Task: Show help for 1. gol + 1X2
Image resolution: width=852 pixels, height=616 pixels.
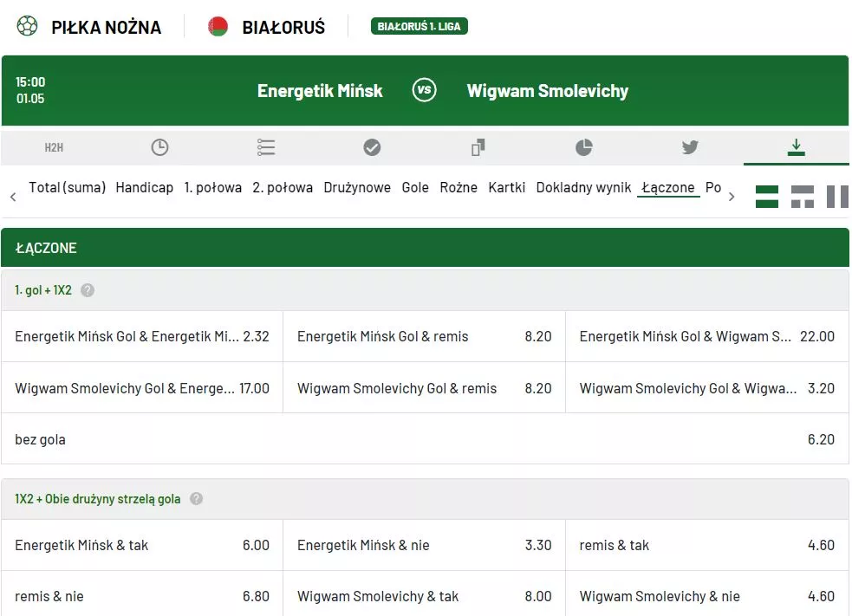Action: [88, 291]
